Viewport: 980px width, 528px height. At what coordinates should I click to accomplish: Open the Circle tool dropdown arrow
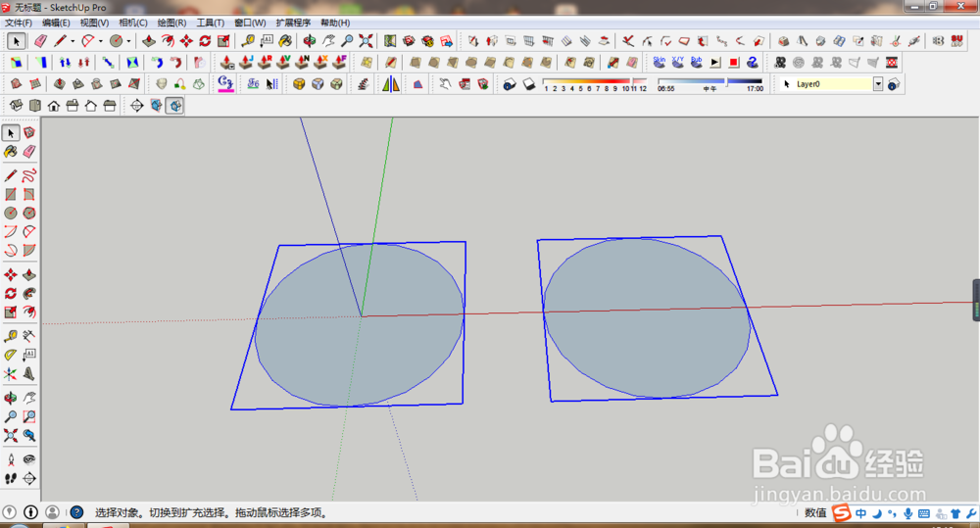coord(128,41)
